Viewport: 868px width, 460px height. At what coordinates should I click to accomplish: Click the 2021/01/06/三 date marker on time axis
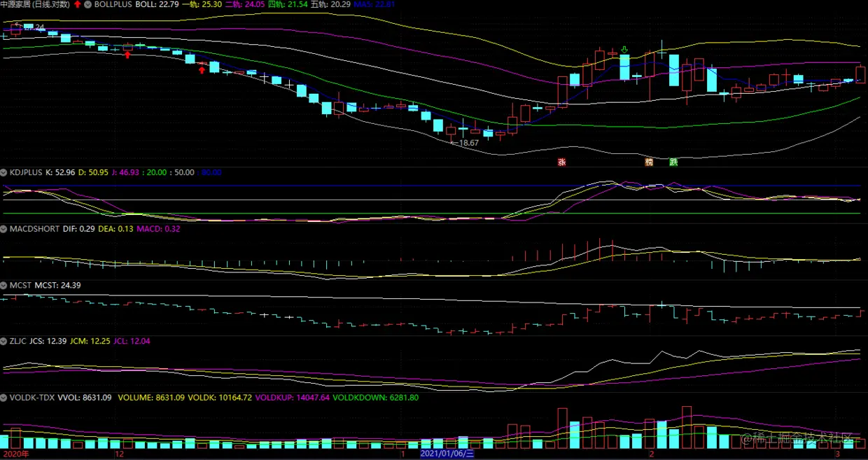447,454
